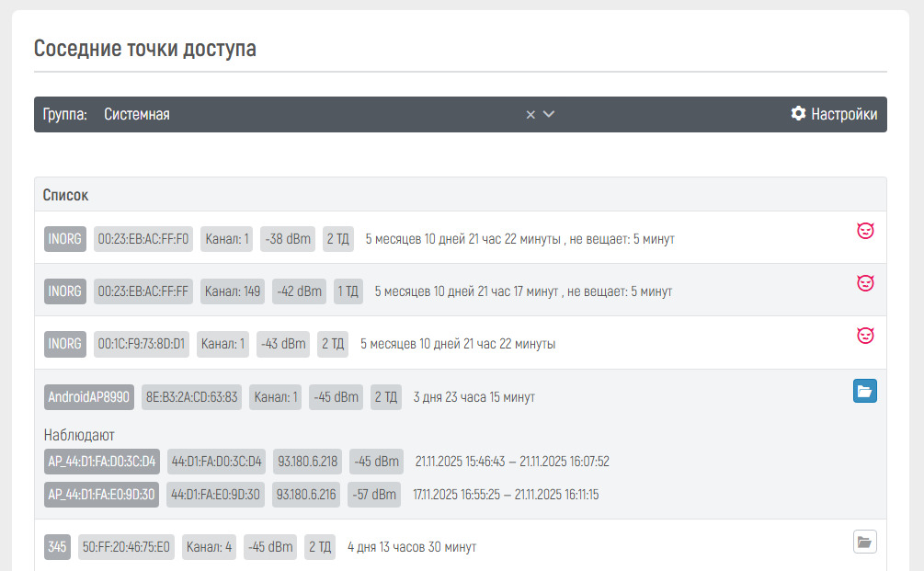The height and width of the screenshot is (571, 924).
Task: Click the Наблюдают label
Action: pyautogui.click(x=79, y=435)
